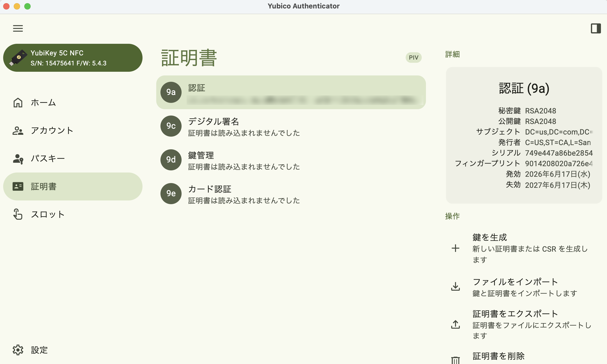Select the デジタル署名 slot row
Screen dimensions: 607x364
(291, 126)
